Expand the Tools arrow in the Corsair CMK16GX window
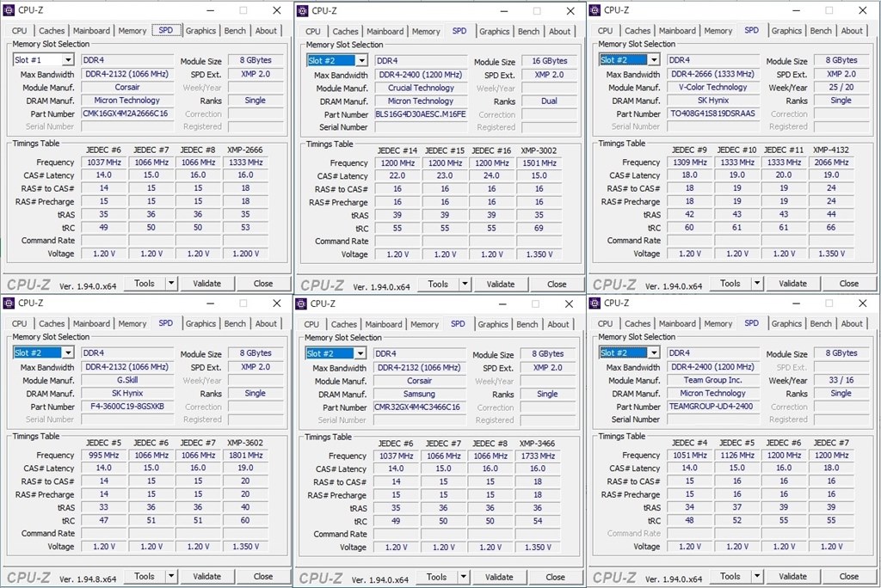 pyautogui.click(x=171, y=284)
